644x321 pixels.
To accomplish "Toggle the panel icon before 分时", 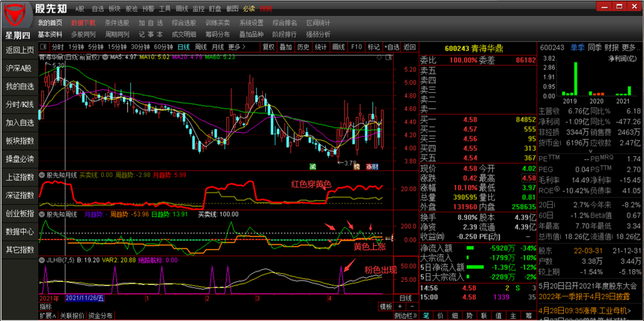I will 43,47.
